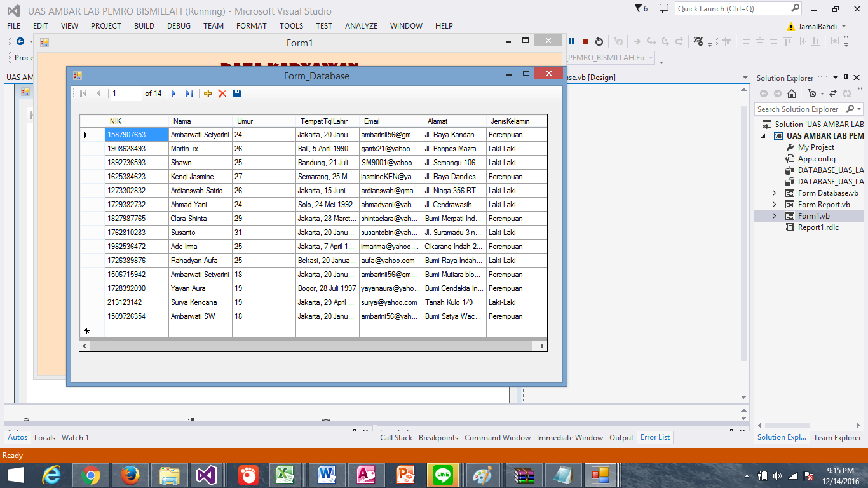Open the Error List panel

click(654, 437)
